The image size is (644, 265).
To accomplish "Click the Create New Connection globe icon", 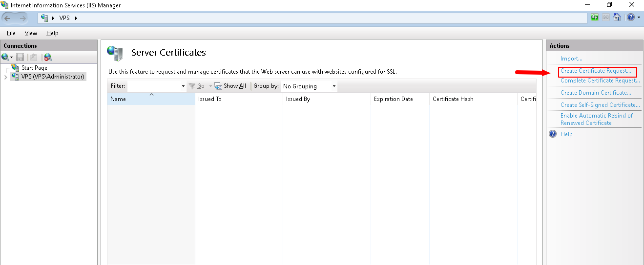I will pos(5,57).
